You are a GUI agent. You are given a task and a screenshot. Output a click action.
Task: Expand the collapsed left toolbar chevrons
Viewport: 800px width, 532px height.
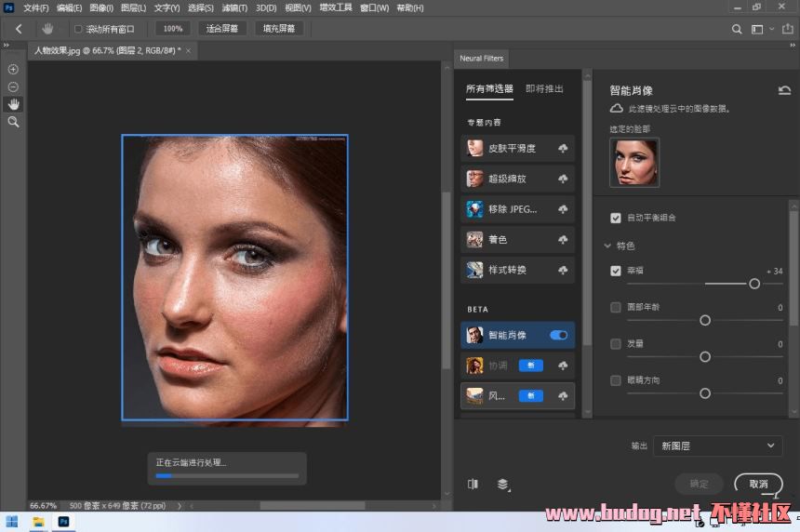point(7,46)
